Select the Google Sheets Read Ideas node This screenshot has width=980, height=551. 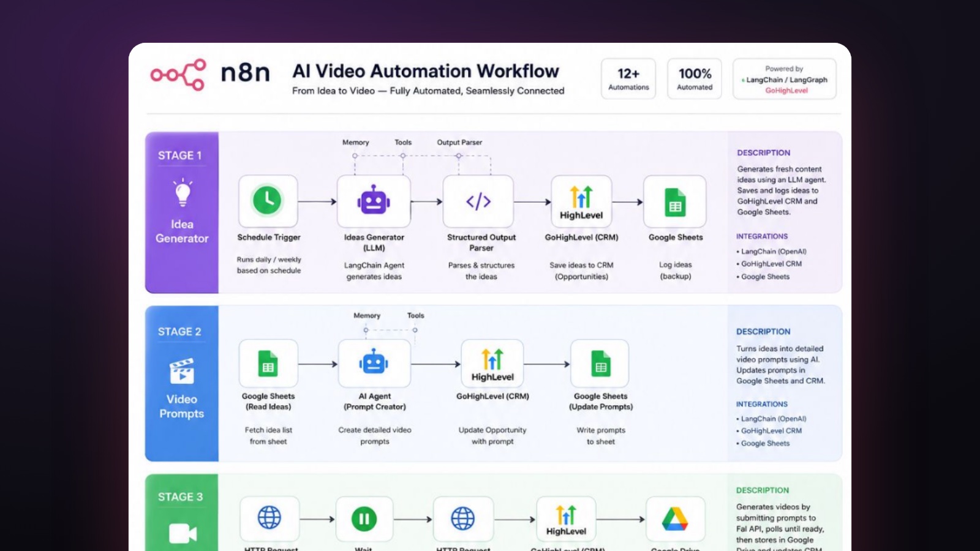click(x=268, y=364)
